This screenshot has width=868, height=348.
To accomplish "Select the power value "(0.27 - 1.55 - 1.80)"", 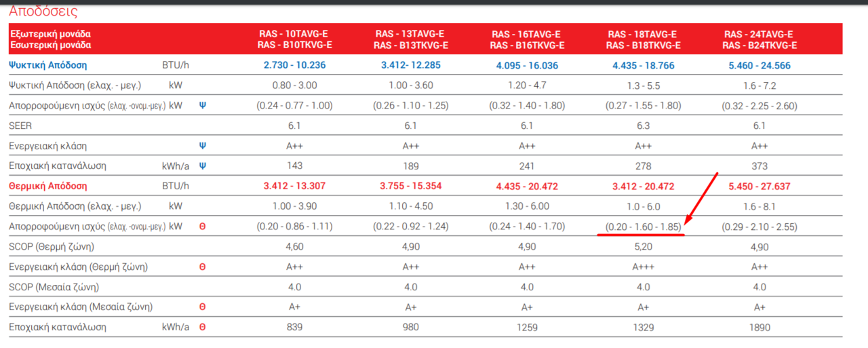I will [x=644, y=106].
